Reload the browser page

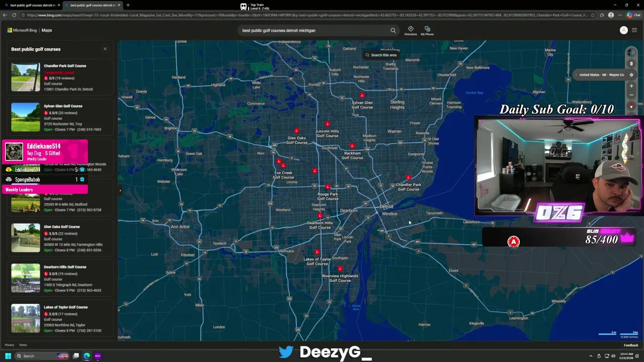click(x=14, y=15)
